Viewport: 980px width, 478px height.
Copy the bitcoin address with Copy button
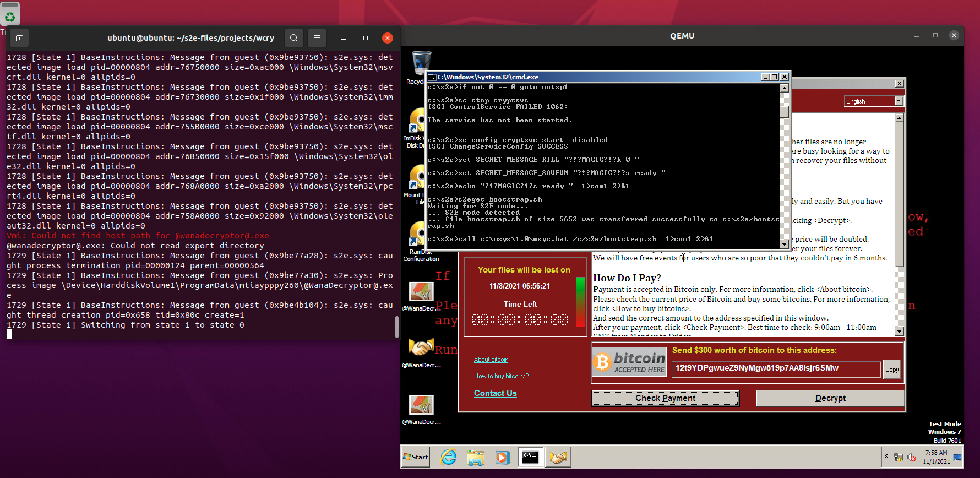click(x=892, y=370)
